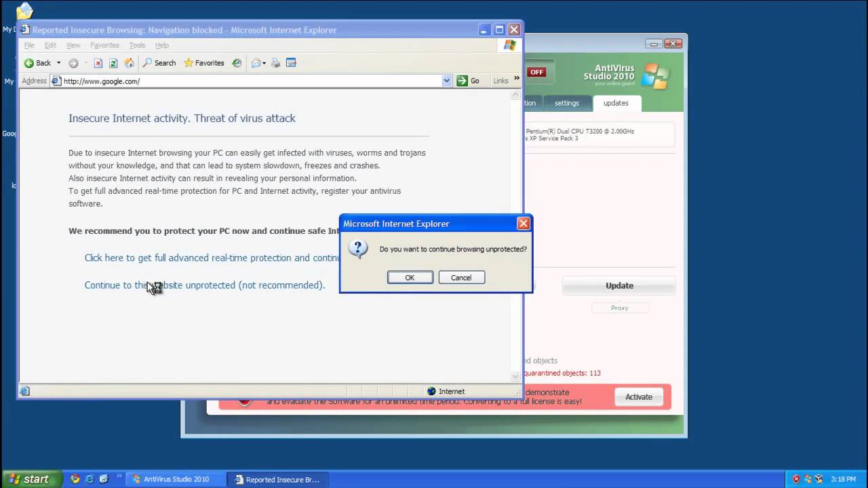
Task: Click the Proxy button in AntiVirus Studio
Action: (620, 308)
